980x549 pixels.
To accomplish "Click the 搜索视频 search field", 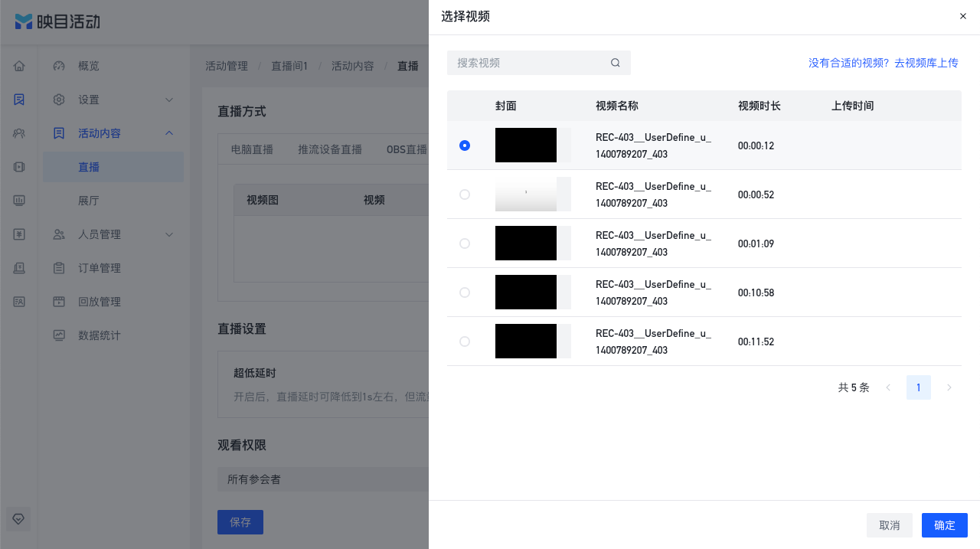I will tap(539, 63).
